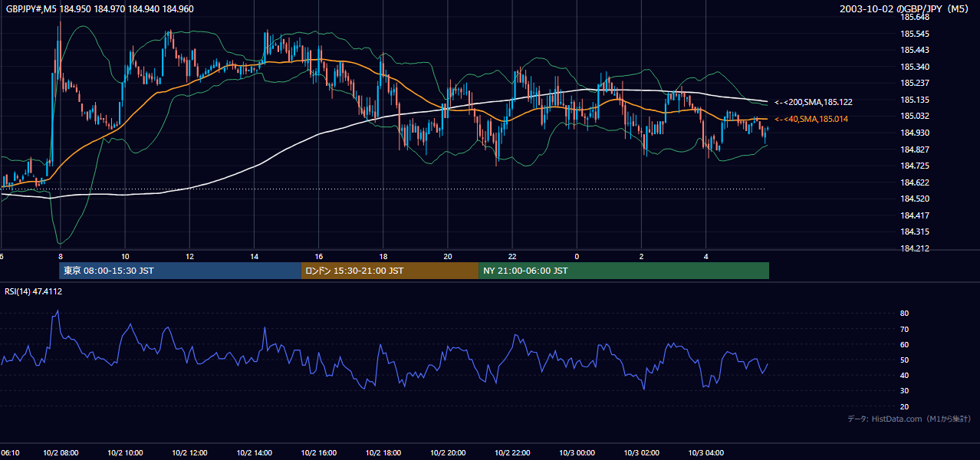Click price axis value 184.827
Image resolution: width=980 pixels, height=460 pixels.
915,149
